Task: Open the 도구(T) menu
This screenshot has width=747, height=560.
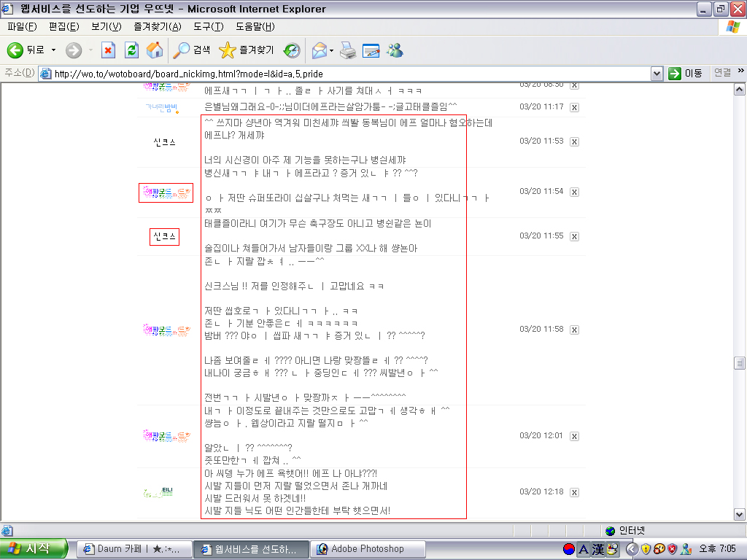Action: point(208,27)
